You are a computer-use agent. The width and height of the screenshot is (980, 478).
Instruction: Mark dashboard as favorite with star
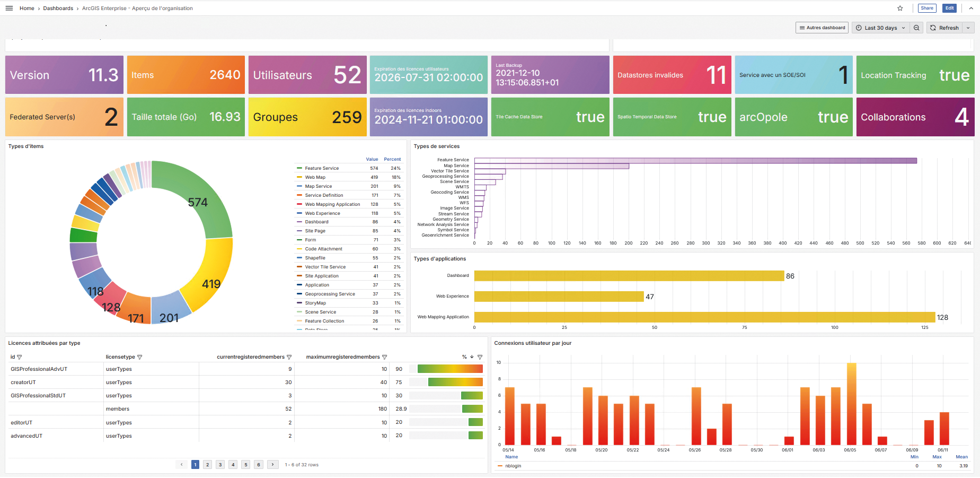900,8
